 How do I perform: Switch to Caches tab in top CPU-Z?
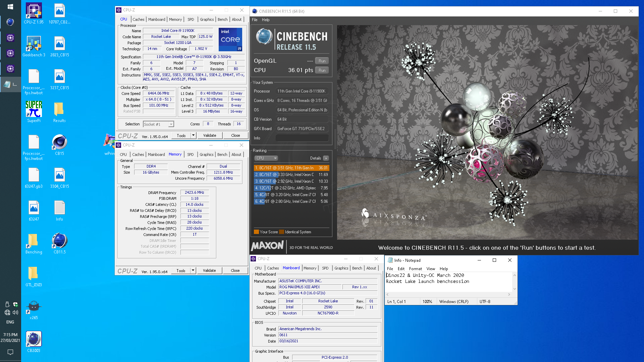138,19
